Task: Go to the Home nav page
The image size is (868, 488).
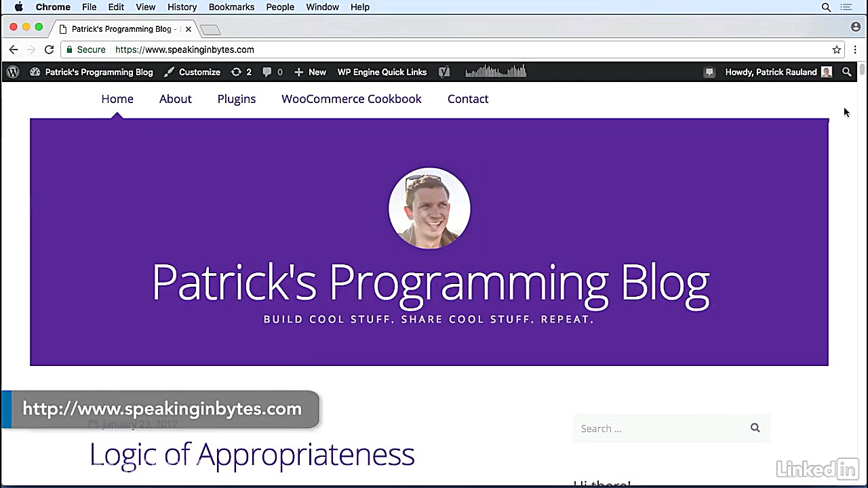Action: tap(117, 99)
